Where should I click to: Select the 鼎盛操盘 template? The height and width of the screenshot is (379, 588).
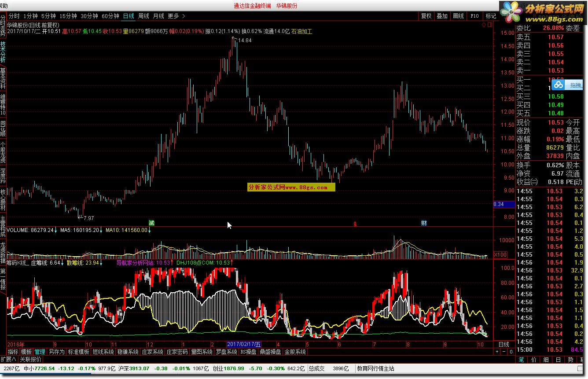(271, 352)
